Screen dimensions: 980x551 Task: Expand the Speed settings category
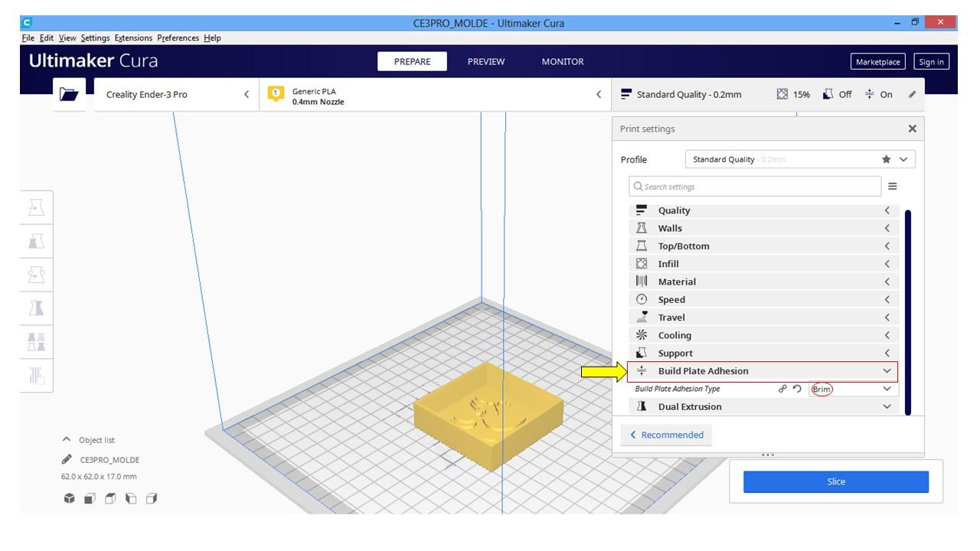(x=763, y=299)
